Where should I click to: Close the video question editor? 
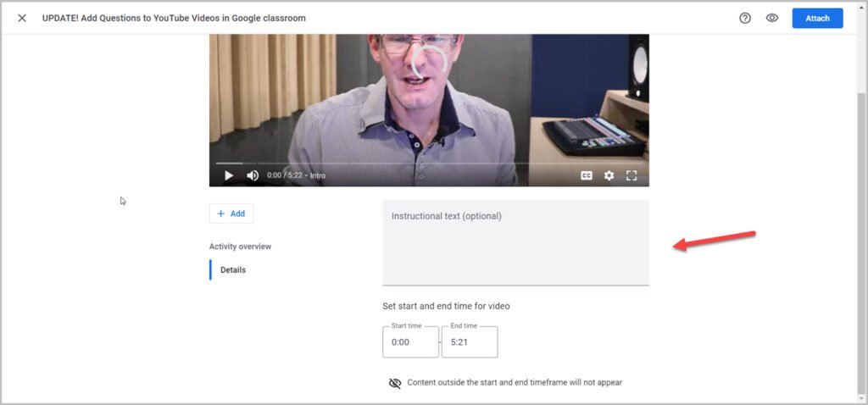(x=22, y=19)
